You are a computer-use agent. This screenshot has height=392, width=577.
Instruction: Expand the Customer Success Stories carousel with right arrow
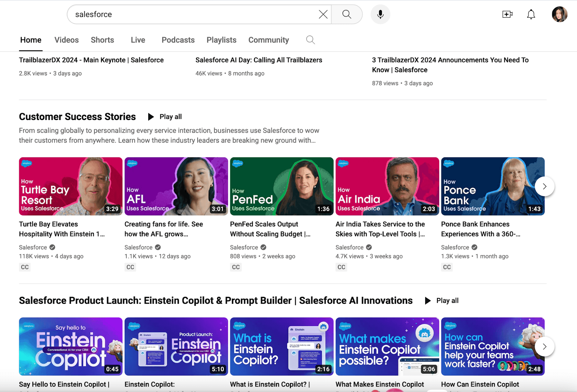click(544, 186)
